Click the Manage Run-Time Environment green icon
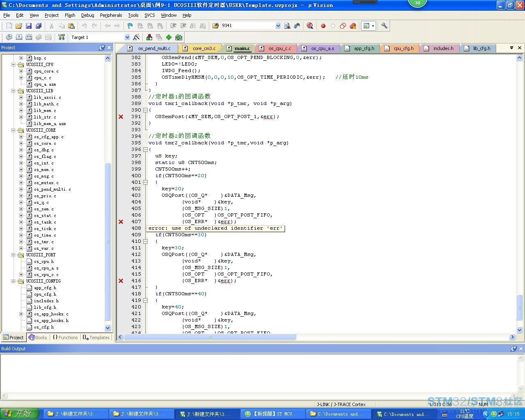 pos(169,37)
